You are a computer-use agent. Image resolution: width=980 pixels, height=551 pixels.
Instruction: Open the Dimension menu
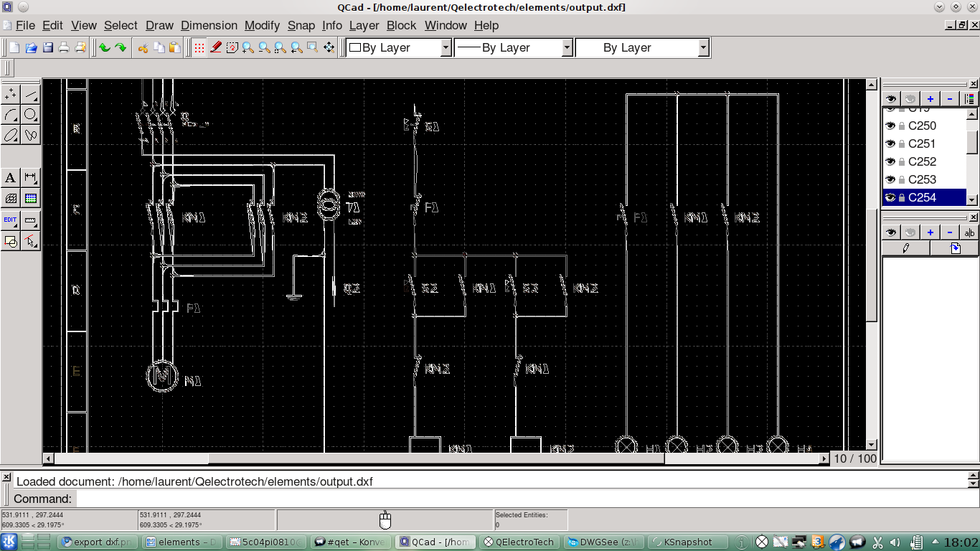coord(209,25)
